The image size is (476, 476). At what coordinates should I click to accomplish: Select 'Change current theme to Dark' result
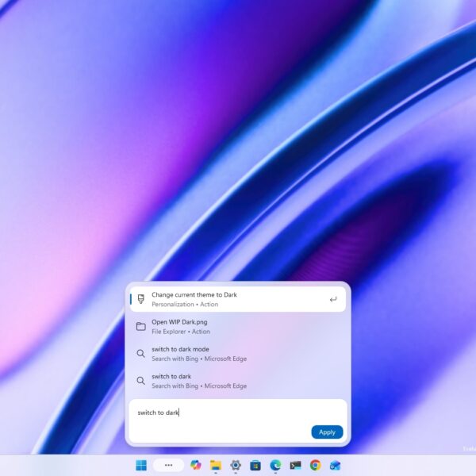pyautogui.click(x=238, y=299)
